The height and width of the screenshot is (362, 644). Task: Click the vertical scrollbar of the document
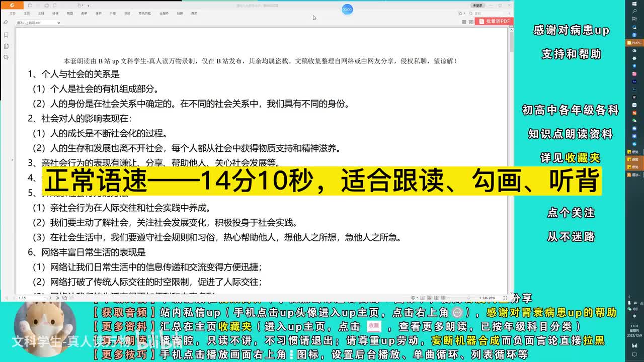(x=511, y=161)
